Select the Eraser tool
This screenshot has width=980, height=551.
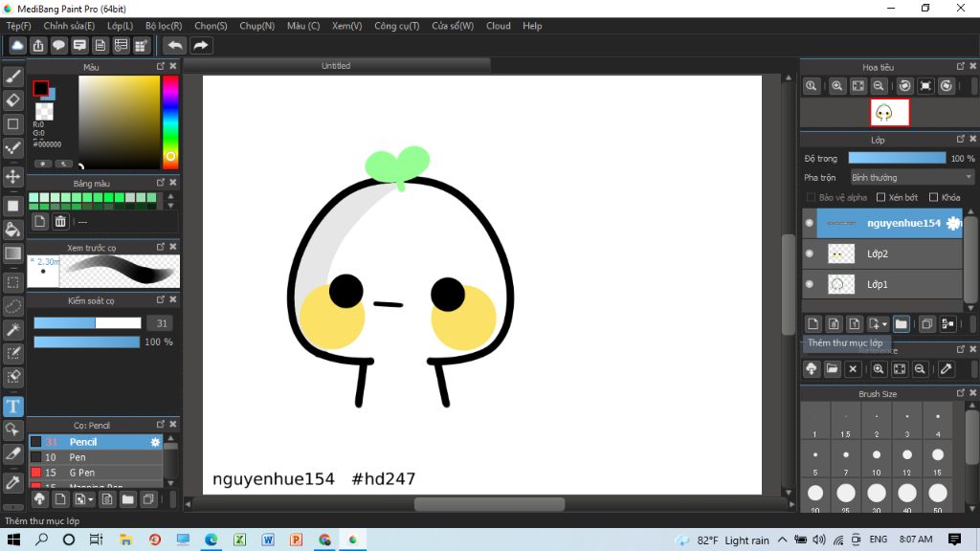pos(13,99)
